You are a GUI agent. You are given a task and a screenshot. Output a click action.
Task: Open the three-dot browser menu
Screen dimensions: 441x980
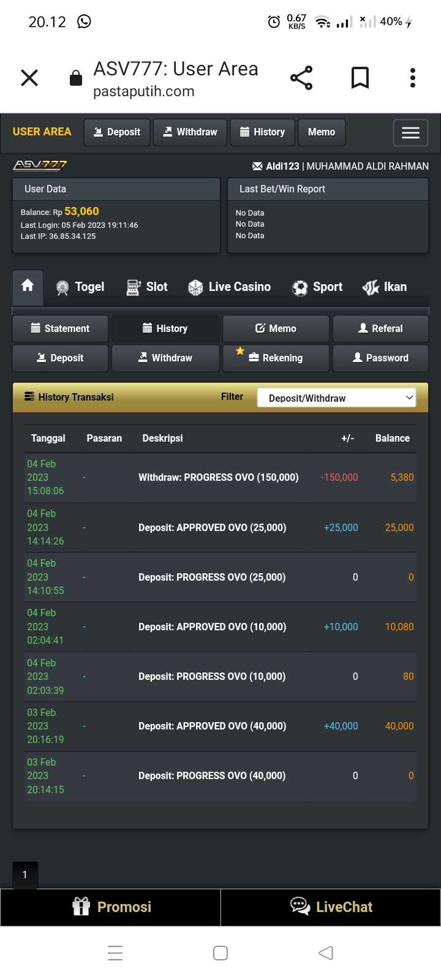pos(412,78)
